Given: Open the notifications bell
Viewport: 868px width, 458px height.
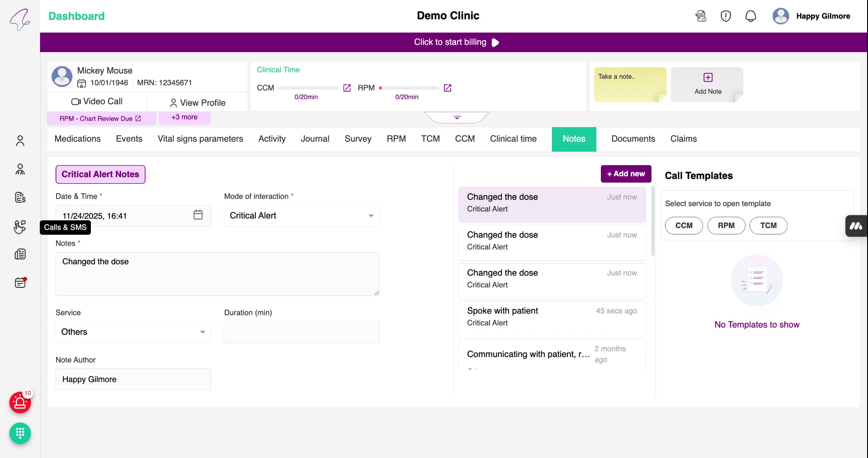Looking at the screenshot, I should (750, 16).
